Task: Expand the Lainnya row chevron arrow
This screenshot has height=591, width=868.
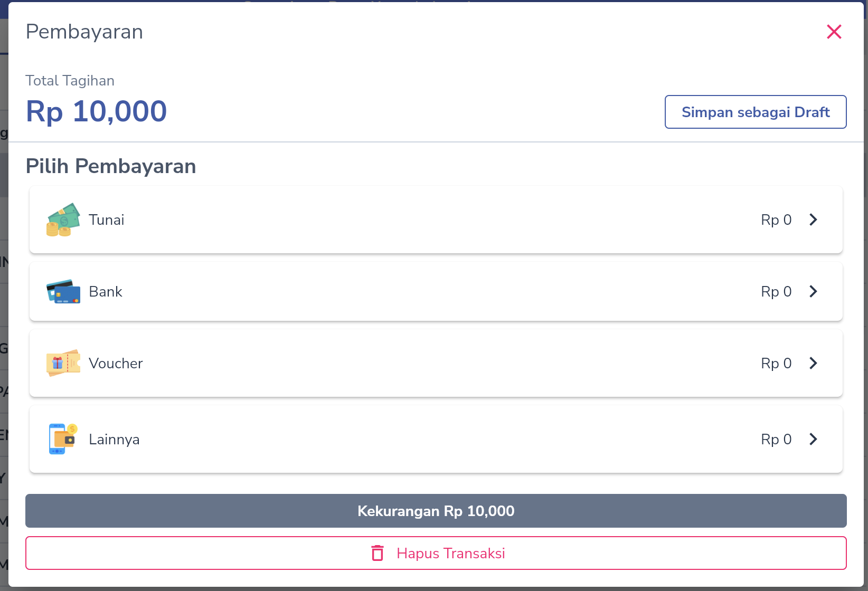Action: point(814,439)
